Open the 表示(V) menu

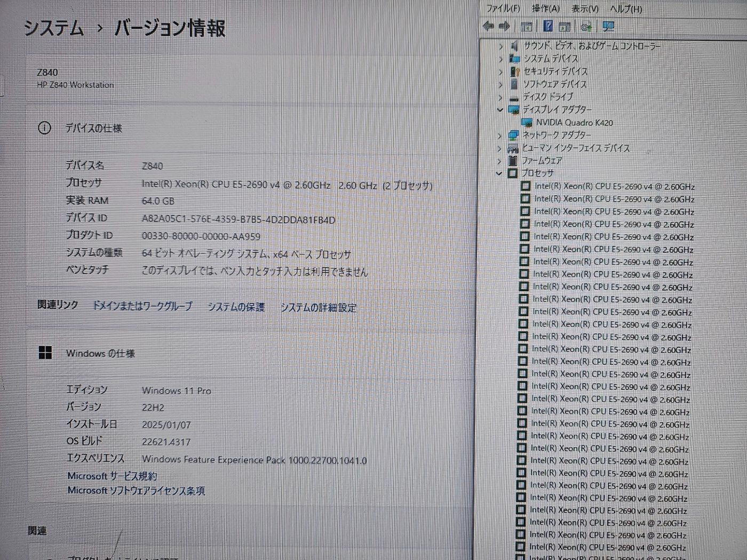[x=585, y=9]
